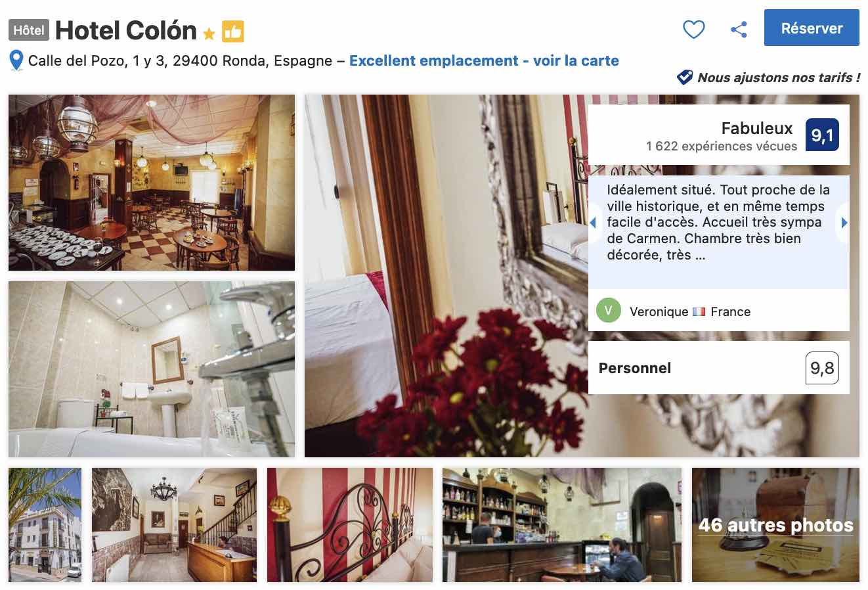The height and width of the screenshot is (590, 868).
Task: Open the share icon menu
Action: 739,29
